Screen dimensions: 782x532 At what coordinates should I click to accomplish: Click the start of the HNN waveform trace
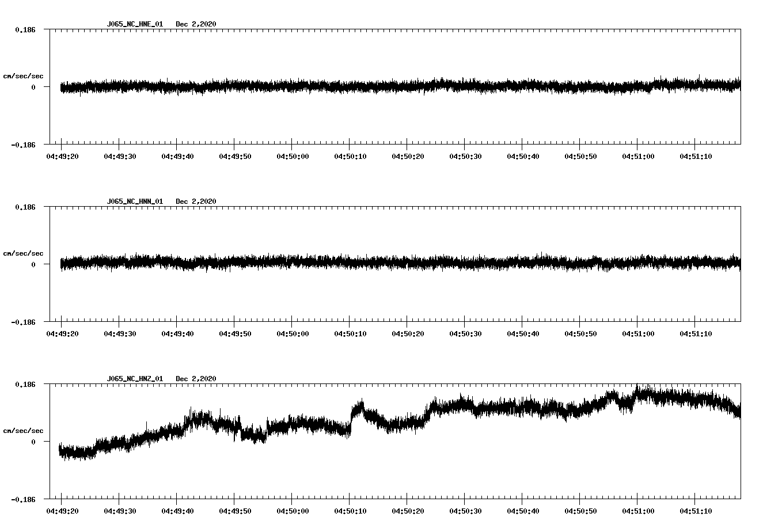click(60, 264)
